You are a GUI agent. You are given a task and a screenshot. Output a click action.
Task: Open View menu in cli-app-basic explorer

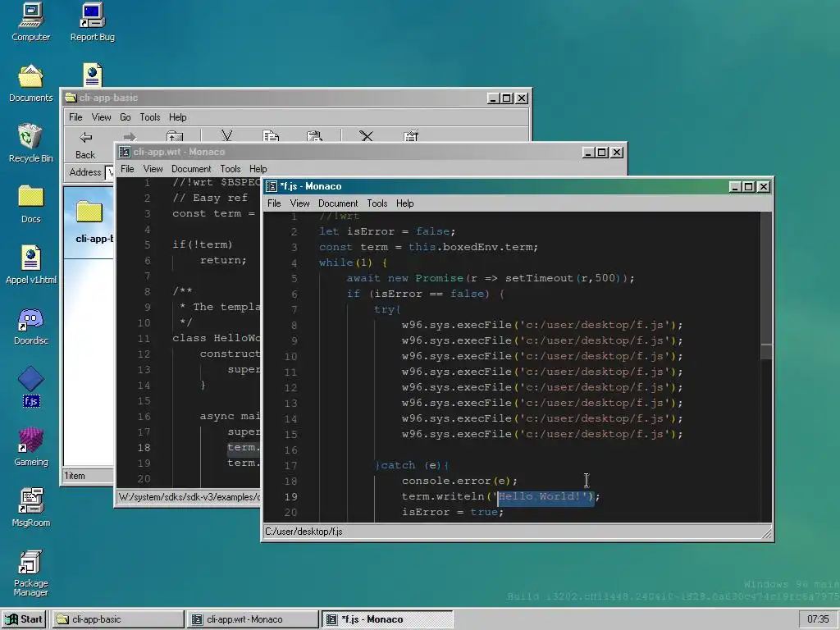tap(101, 116)
